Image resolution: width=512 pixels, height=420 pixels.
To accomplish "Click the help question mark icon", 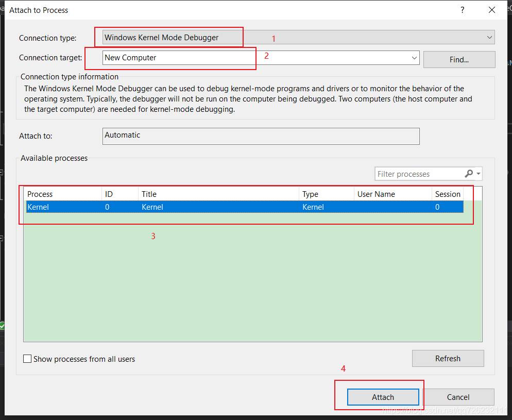I will [463, 10].
